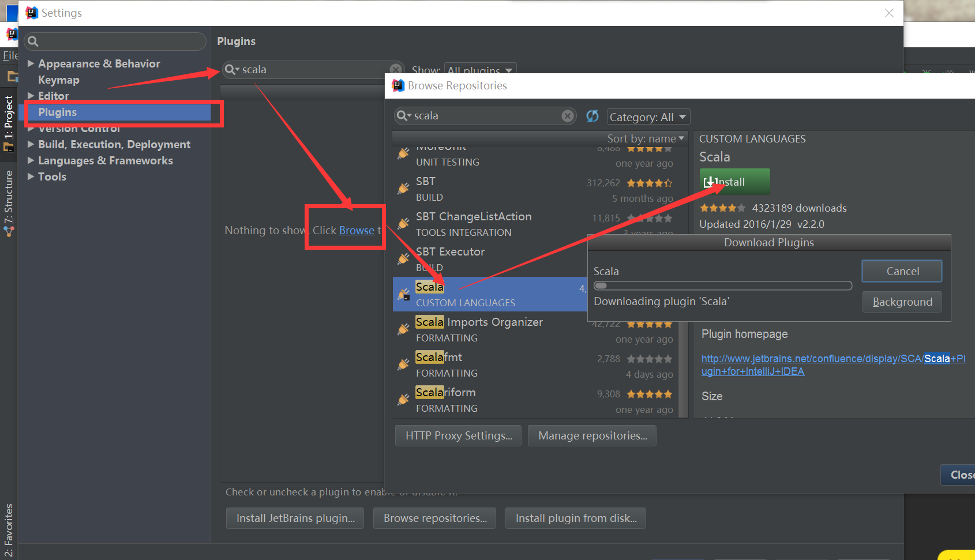The image size is (975, 560).
Task: Click the green Install button for Scala
Action: pos(734,182)
